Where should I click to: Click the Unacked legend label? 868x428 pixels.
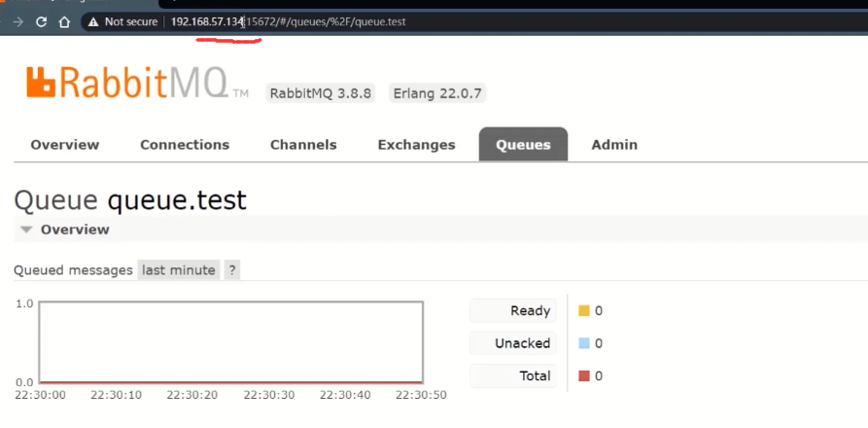click(x=513, y=343)
